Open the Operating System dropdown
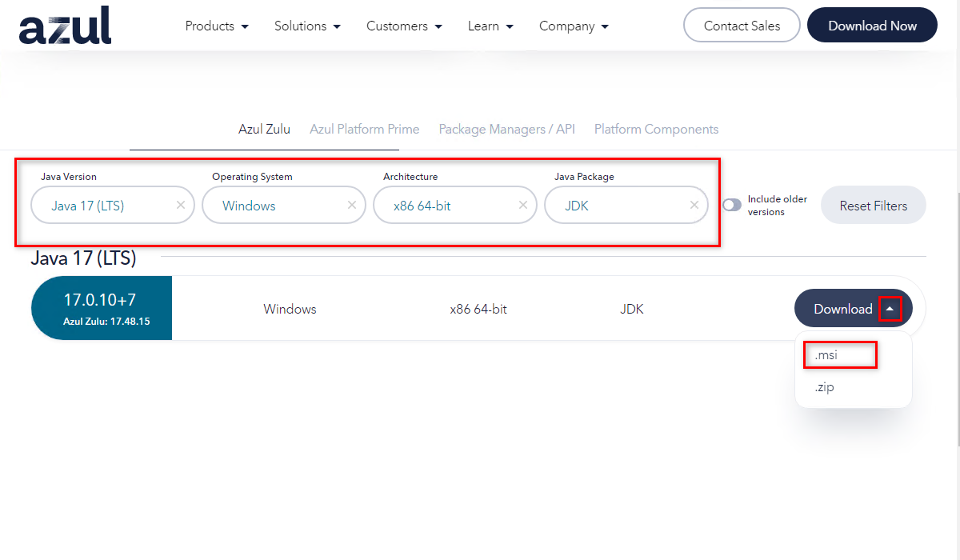The image size is (960, 560). click(284, 206)
